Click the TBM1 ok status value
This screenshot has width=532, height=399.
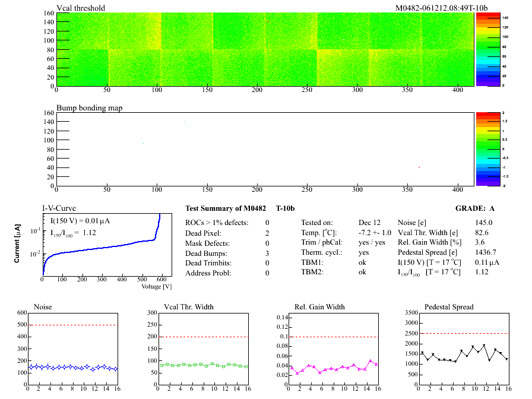363,262
